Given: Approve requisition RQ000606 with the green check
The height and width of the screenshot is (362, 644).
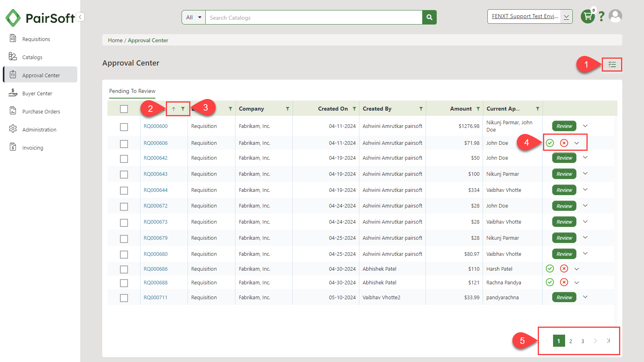Looking at the screenshot, I should tap(550, 143).
